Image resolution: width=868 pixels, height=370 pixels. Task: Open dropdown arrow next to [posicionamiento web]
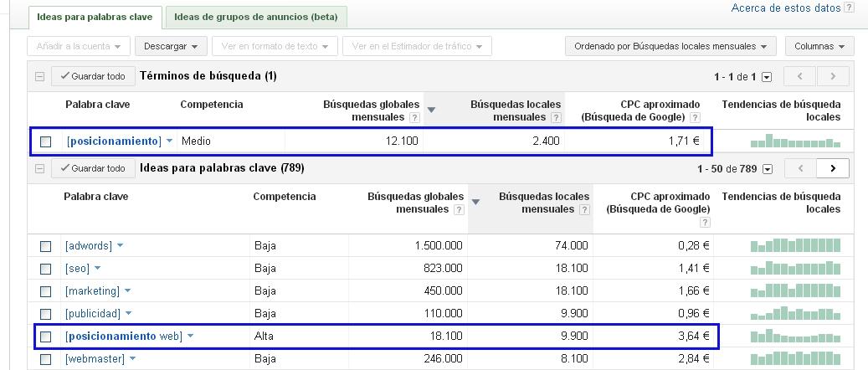(191, 337)
